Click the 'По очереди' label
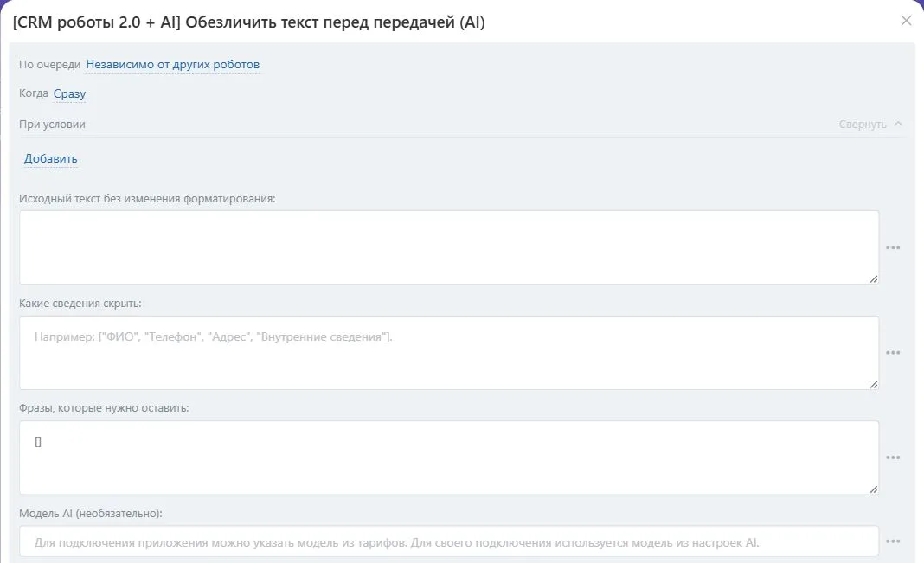924x563 pixels. [x=49, y=64]
